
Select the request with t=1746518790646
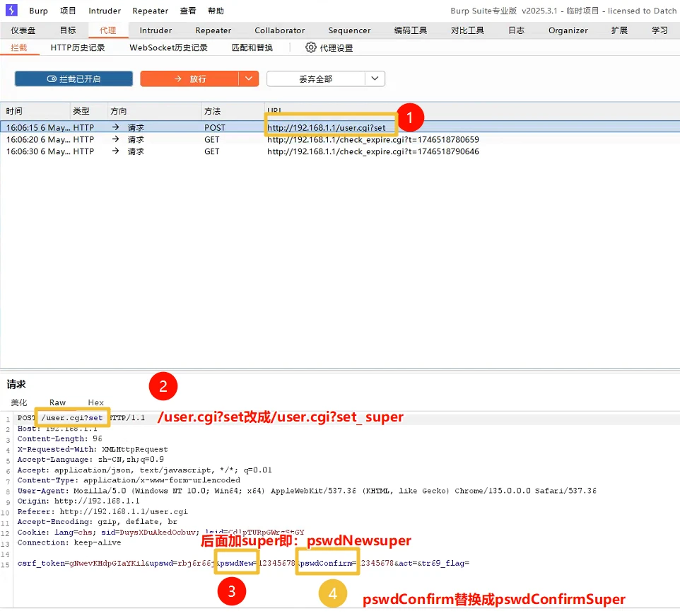click(340, 151)
